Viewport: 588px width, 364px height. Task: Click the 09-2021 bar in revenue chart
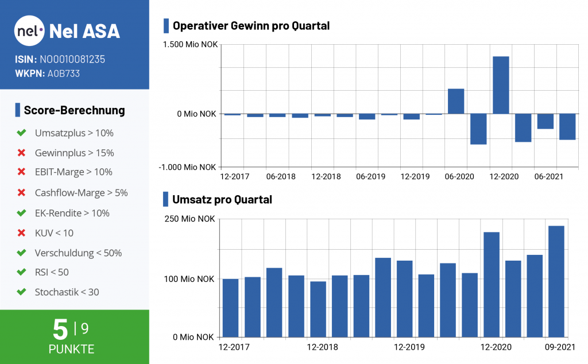coord(556,281)
